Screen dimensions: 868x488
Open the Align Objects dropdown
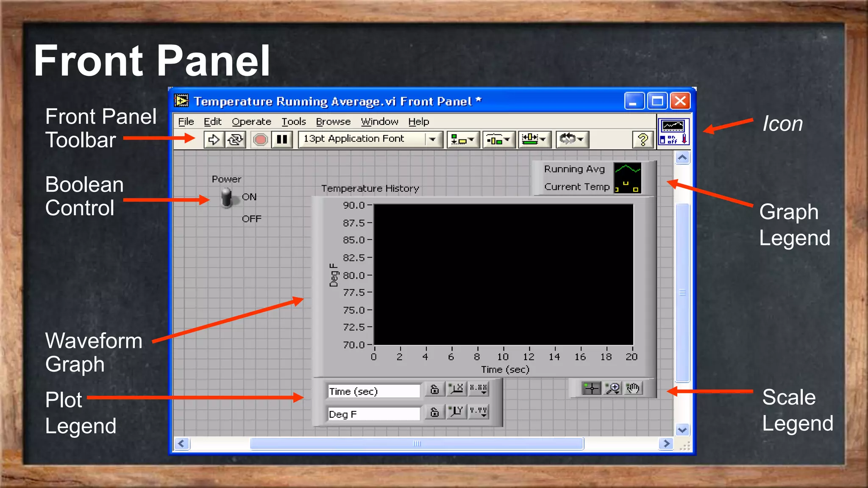(463, 139)
